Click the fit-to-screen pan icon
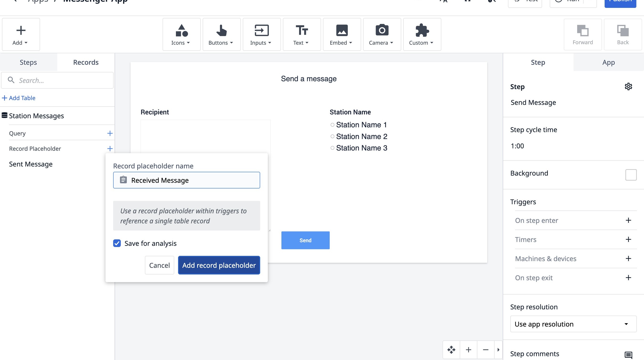This screenshot has height=360, width=644. (x=451, y=349)
